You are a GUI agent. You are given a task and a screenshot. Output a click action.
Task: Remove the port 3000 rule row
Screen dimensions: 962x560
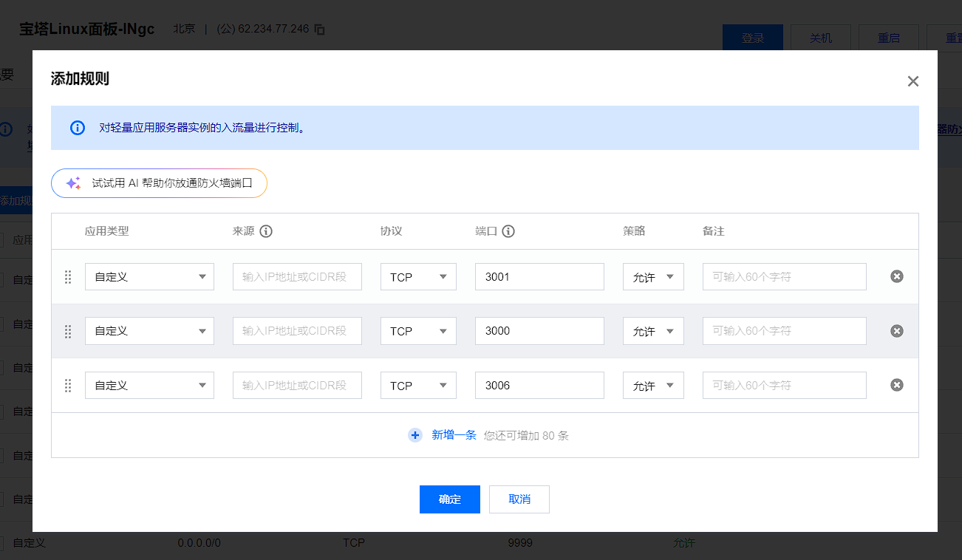[x=896, y=331]
